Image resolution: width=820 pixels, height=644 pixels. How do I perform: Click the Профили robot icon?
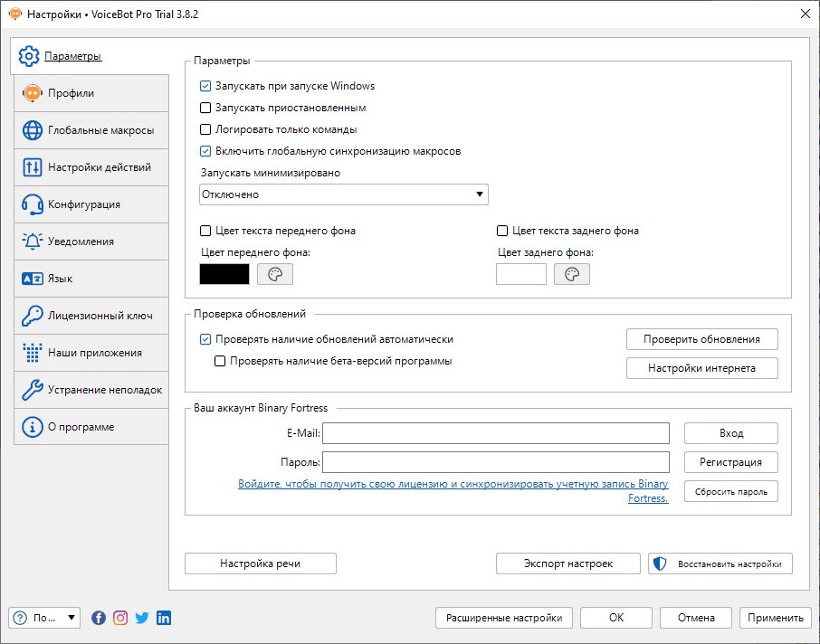coord(33,93)
